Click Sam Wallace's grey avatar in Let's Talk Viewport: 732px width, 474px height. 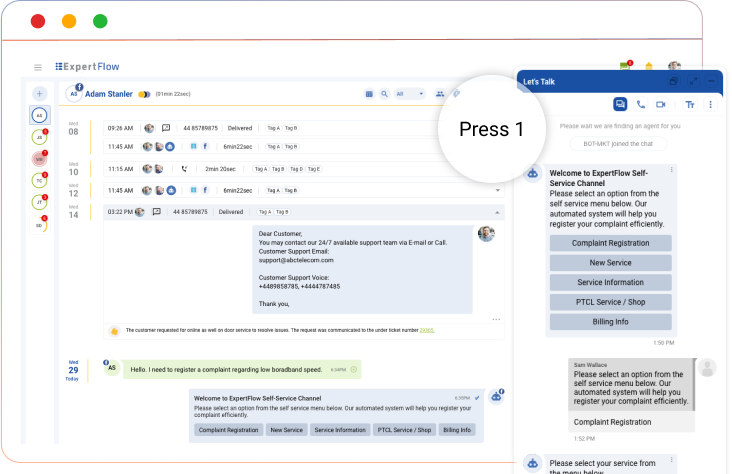tap(707, 368)
